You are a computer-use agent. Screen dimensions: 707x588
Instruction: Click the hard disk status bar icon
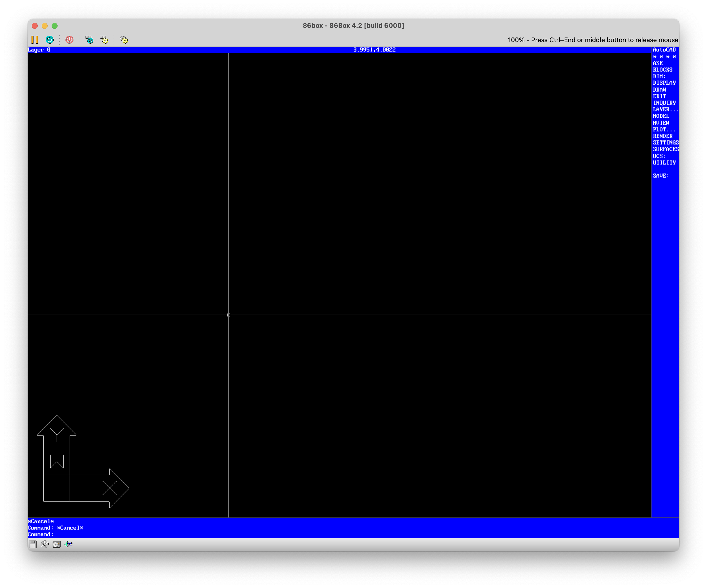pyautogui.click(x=57, y=544)
